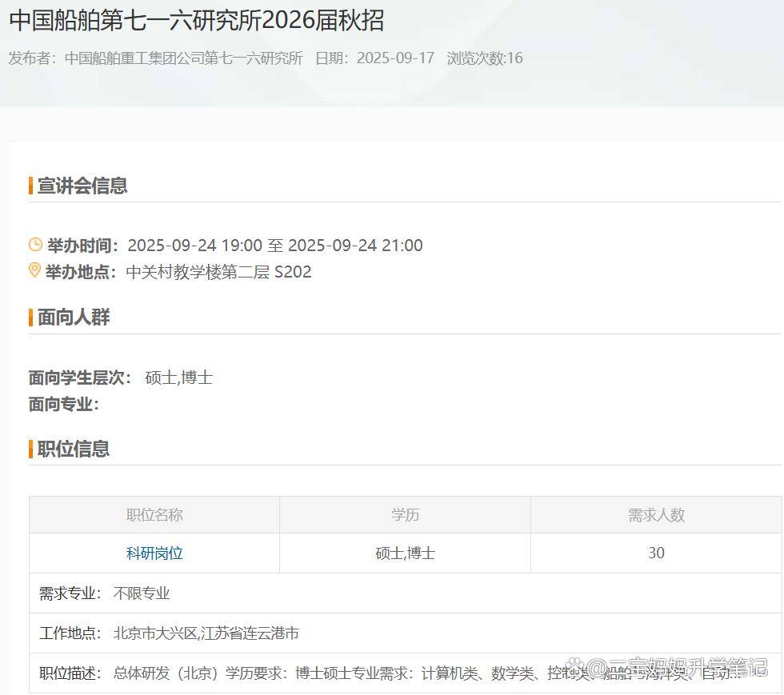Click 硕士,博士 next to 面向学生层次
The image size is (784, 695).
click(x=178, y=377)
